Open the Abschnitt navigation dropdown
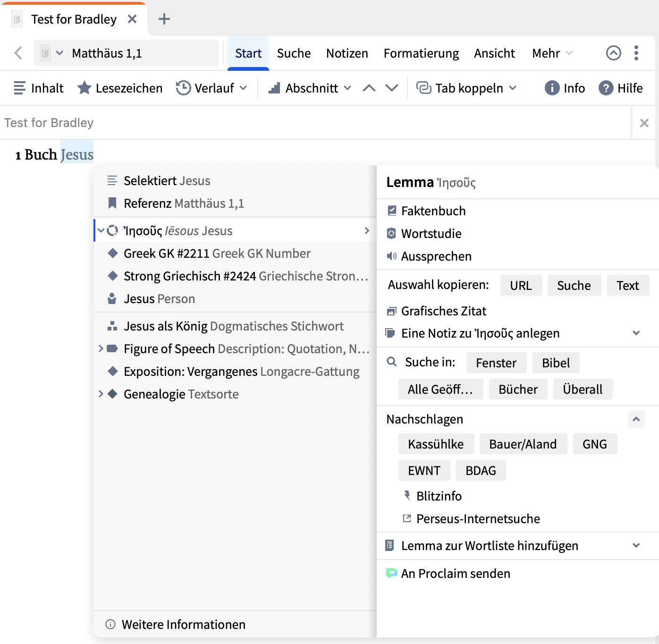 [310, 88]
